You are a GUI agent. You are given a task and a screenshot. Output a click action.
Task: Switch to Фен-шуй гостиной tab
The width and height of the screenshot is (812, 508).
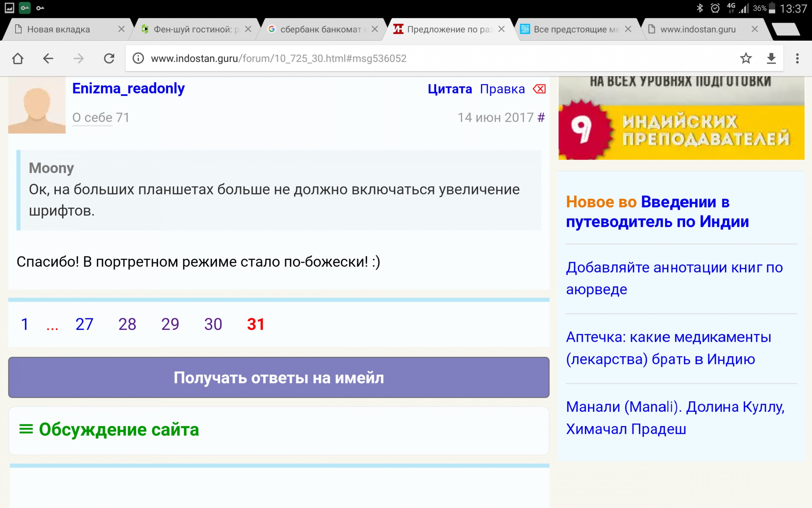[x=193, y=29]
